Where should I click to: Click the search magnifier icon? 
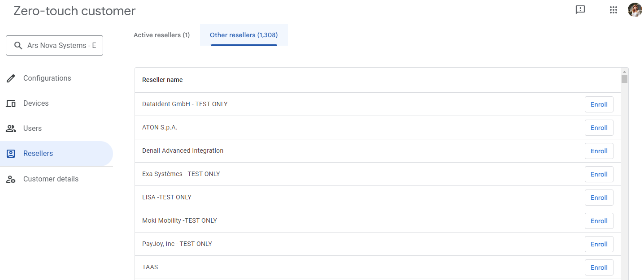click(18, 46)
